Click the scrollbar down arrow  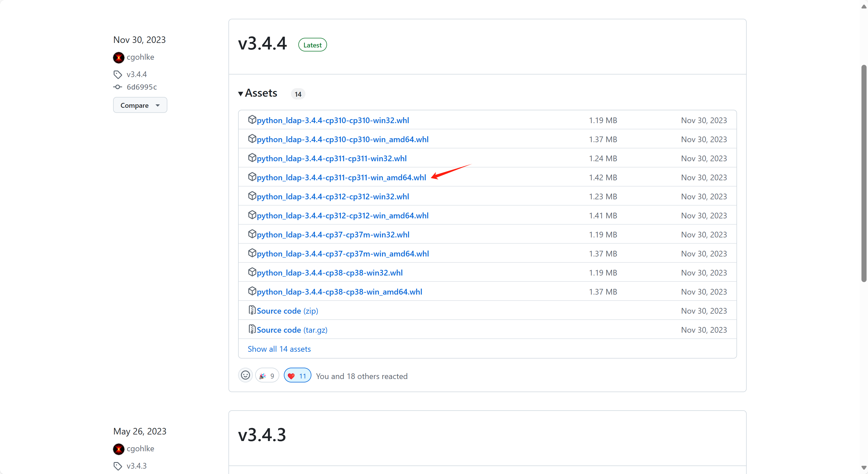coord(864,468)
